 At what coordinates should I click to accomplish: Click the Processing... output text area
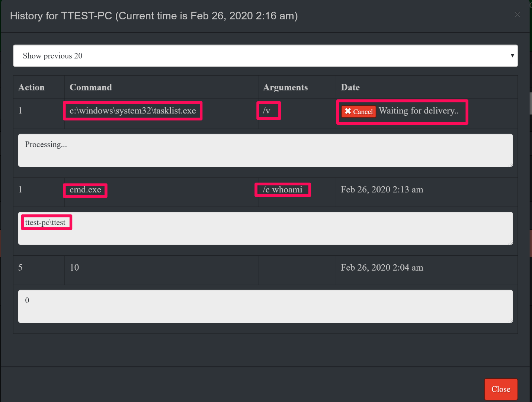tap(265, 150)
